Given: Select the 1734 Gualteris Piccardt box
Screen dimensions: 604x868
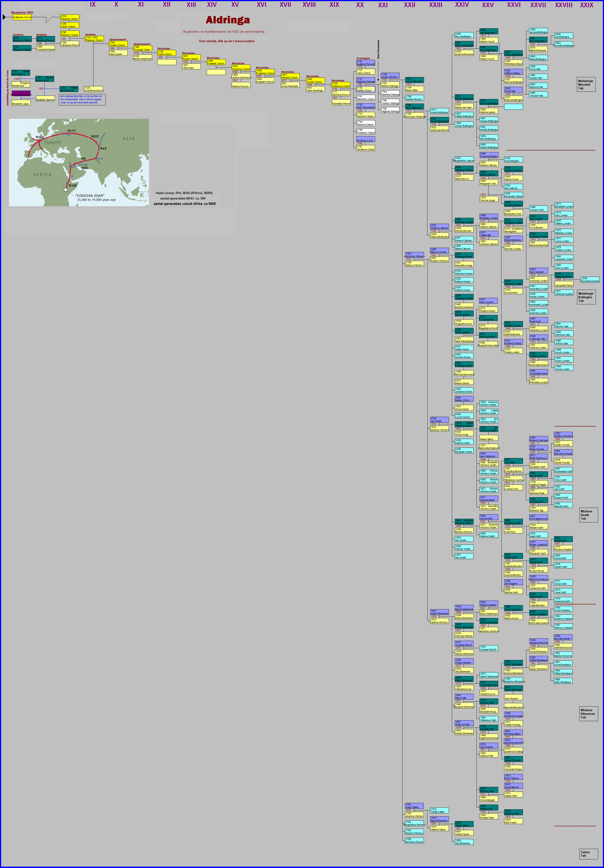Looking at the screenshot, I should tap(365, 63).
